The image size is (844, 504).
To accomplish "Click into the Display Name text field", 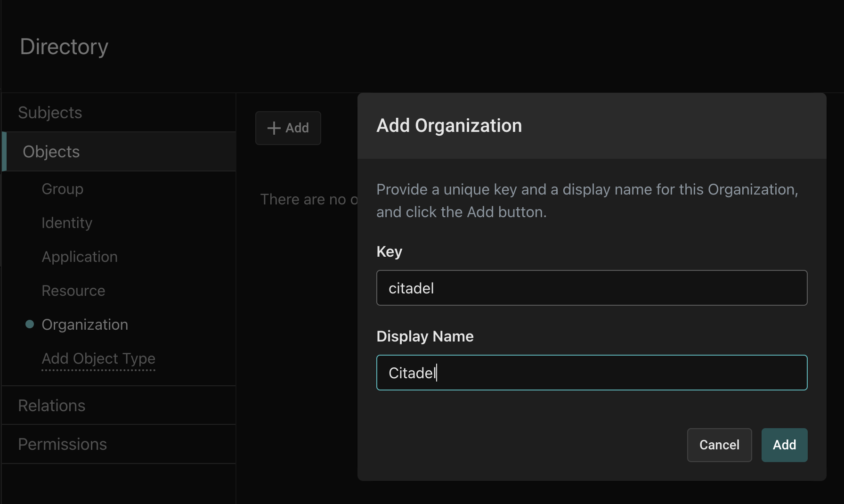I will click(x=592, y=373).
